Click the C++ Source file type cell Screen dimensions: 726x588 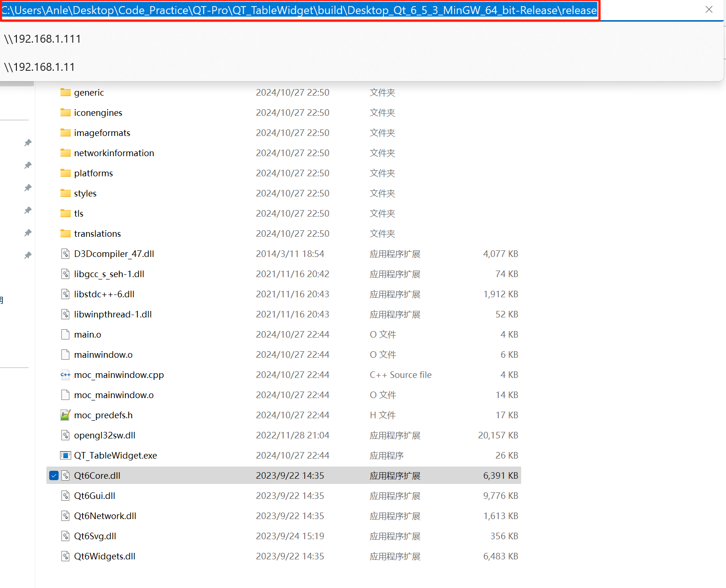401,375
